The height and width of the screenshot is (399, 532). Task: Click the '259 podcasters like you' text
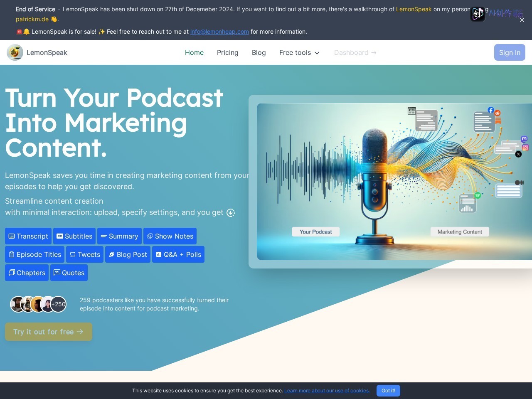[x=154, y=304]
